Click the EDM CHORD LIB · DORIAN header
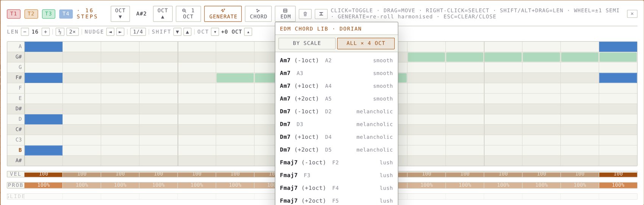 [320, 29]
